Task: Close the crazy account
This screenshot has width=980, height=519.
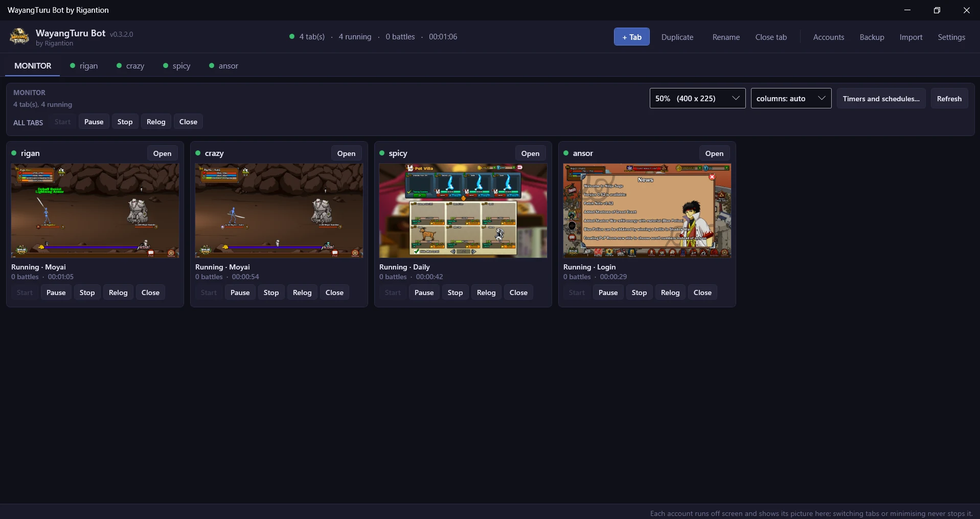Action: coord(334,292)
